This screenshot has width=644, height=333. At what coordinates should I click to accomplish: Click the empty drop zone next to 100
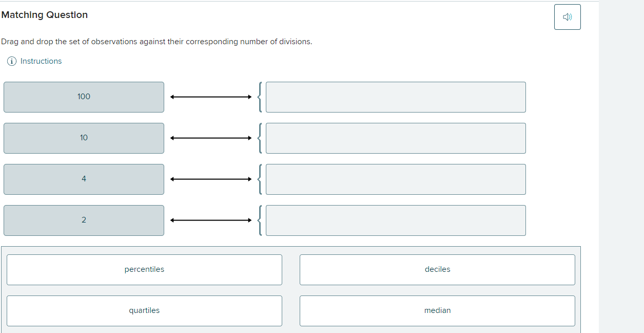tap(396, 97)
